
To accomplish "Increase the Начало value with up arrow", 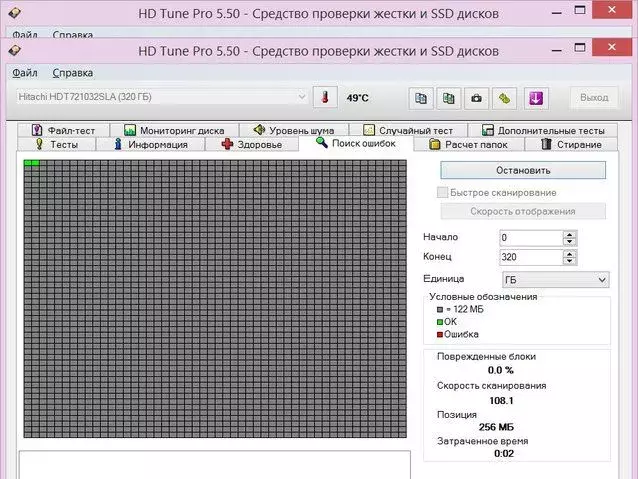I will [x=570, y=235].
